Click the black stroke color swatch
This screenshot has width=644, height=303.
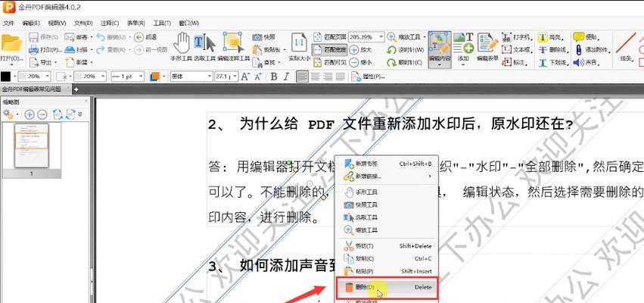point(6,76)
